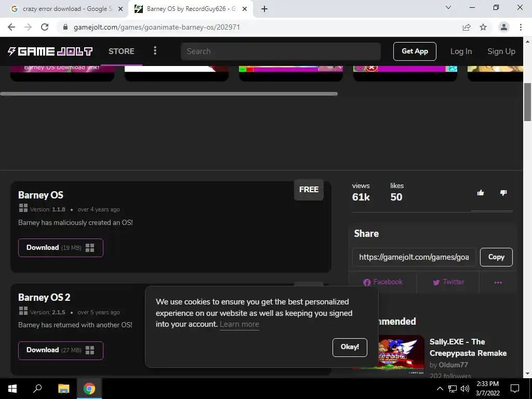Screen dimensions: 532x399
Task: Click the Barney OS 2 package title
Action: (44, 298)
